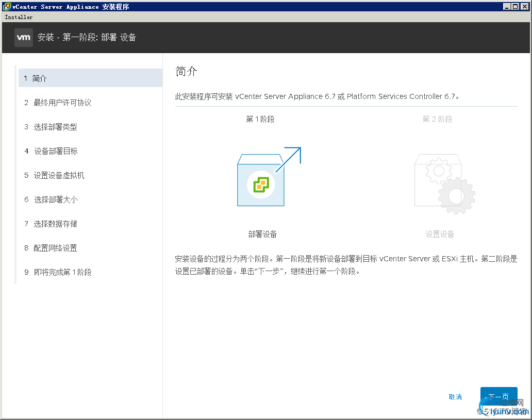This screenshot has height=420, width=532.
Task: Click the paragraph beginning 安装设备的过程分为两个阶段
Action: click(x=346, y=265)
